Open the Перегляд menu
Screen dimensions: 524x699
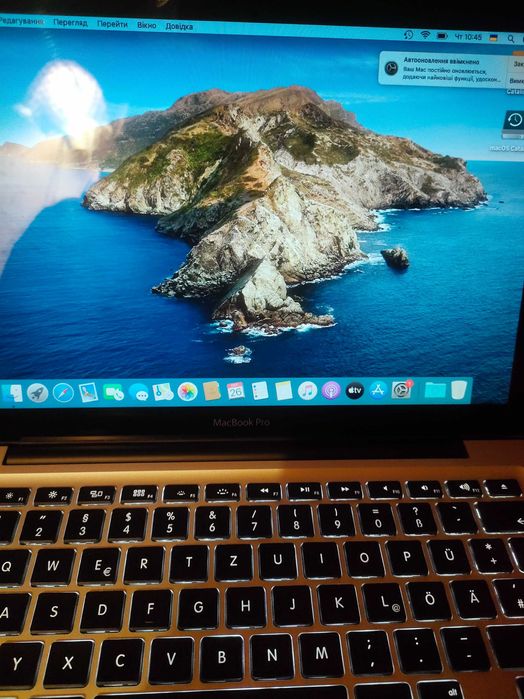(x=70, y=22)
